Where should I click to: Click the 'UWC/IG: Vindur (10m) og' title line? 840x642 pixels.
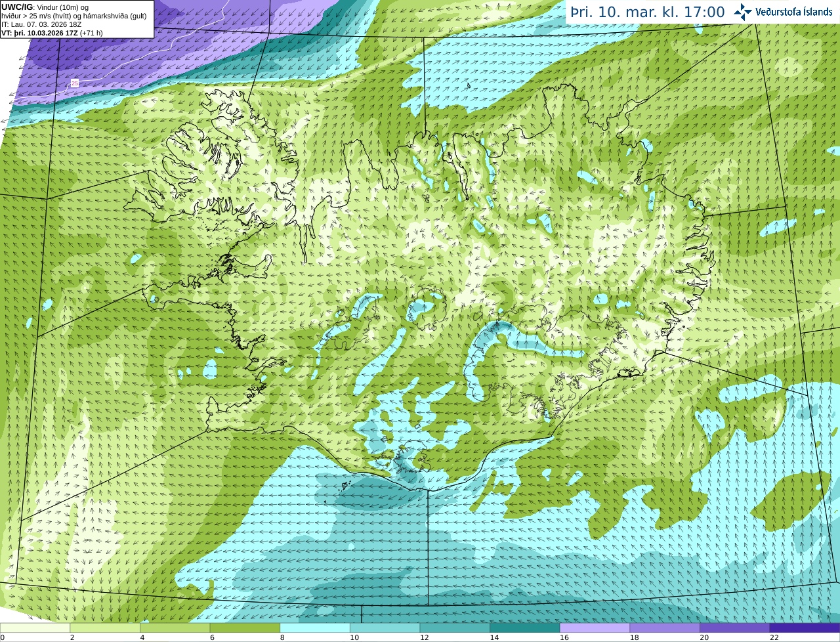tap(45, 7)
